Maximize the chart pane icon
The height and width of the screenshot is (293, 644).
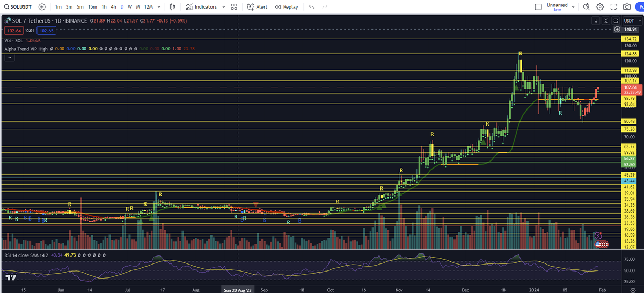coord(616,20)
